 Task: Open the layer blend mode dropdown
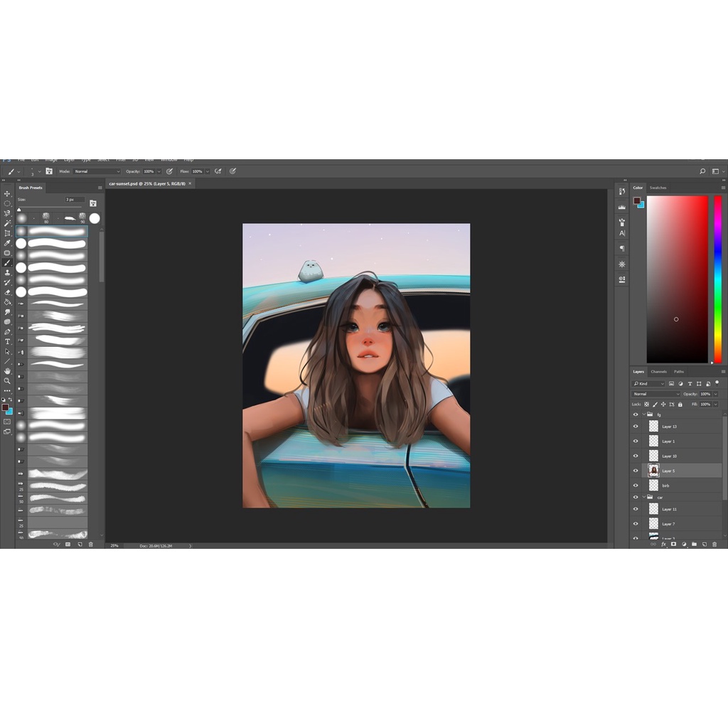click(656, 394)
